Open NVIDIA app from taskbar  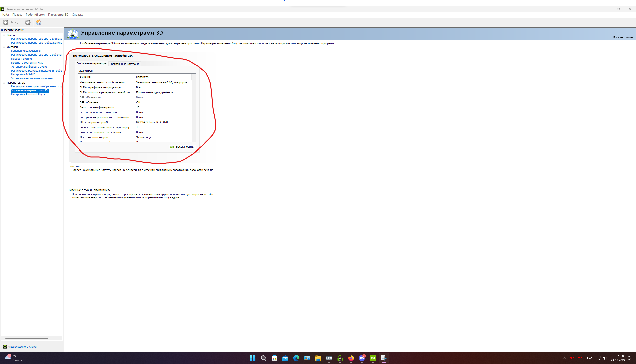coord(373,358)
